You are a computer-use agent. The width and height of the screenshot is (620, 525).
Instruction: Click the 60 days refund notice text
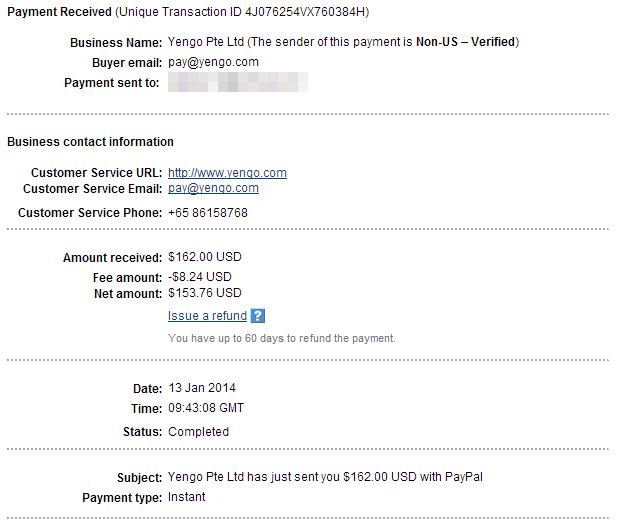[x=282, y=338]
